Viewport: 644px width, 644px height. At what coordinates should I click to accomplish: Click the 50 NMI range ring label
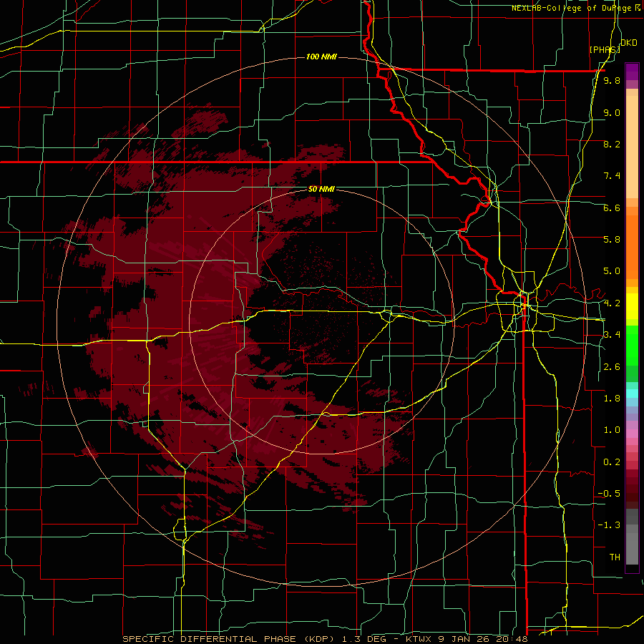321,189
